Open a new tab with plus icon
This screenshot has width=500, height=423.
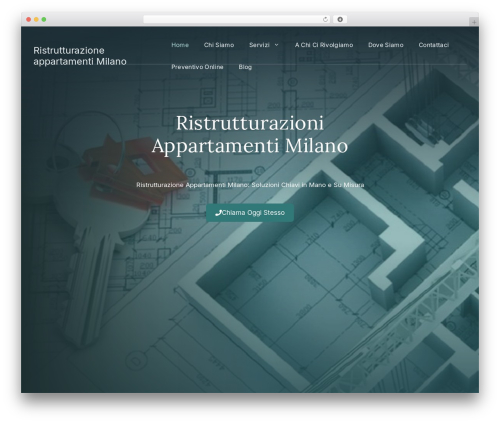pos(474,22)
